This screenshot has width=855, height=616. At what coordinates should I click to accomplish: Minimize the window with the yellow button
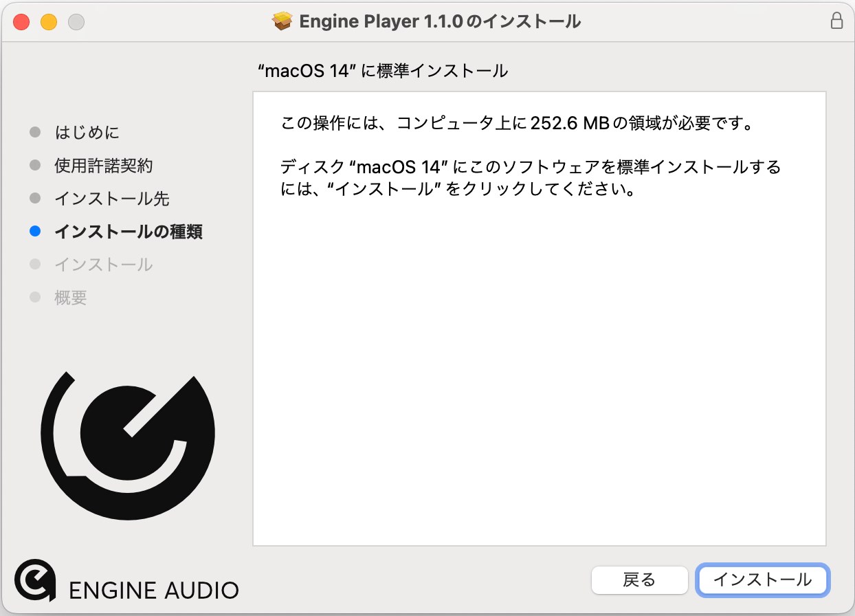pyautogui.click(x=49, y=21)
